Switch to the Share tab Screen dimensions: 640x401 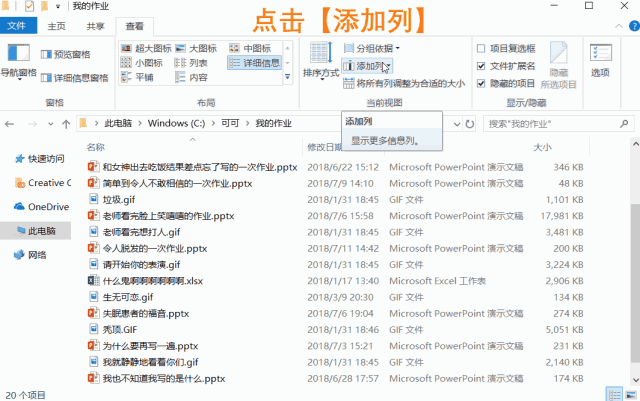(95, 26)
